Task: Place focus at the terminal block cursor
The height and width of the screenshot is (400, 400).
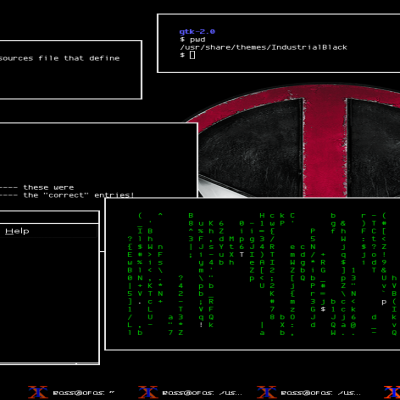Action: (x=192, y=55)
